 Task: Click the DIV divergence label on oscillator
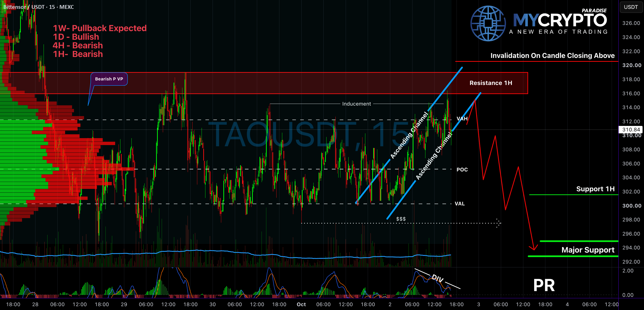tap(437, 278)
